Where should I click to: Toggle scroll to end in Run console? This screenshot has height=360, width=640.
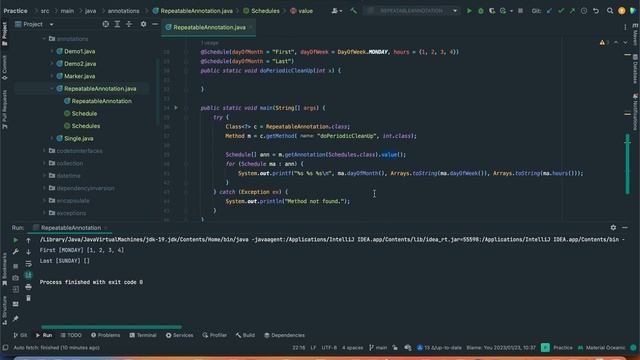point(28,275)
